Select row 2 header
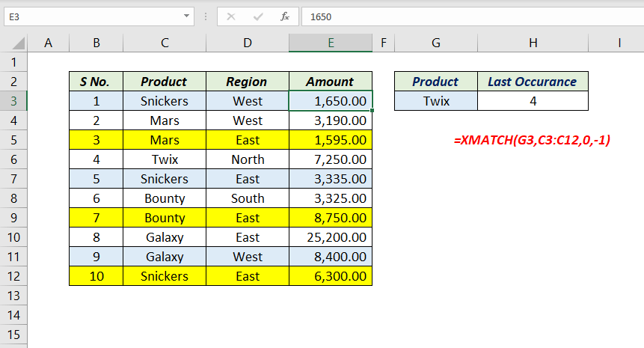This screenshot has width=644, height=348. tap(13, 82)
